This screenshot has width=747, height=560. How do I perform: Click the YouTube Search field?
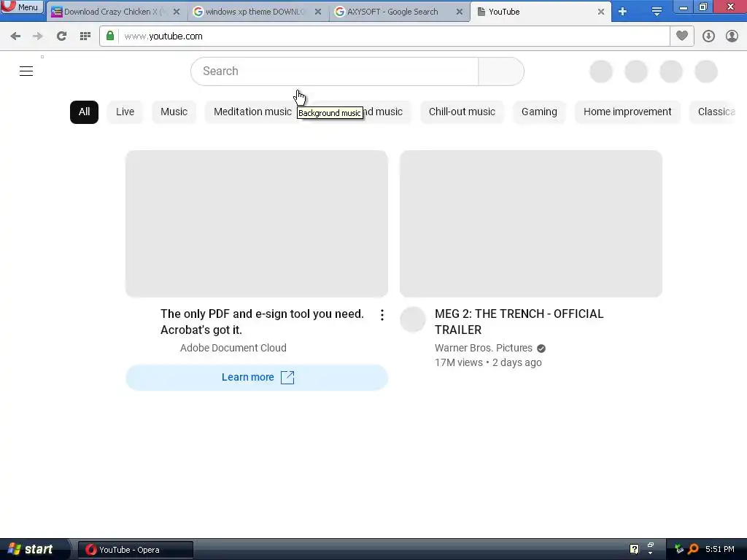(334, 71)
